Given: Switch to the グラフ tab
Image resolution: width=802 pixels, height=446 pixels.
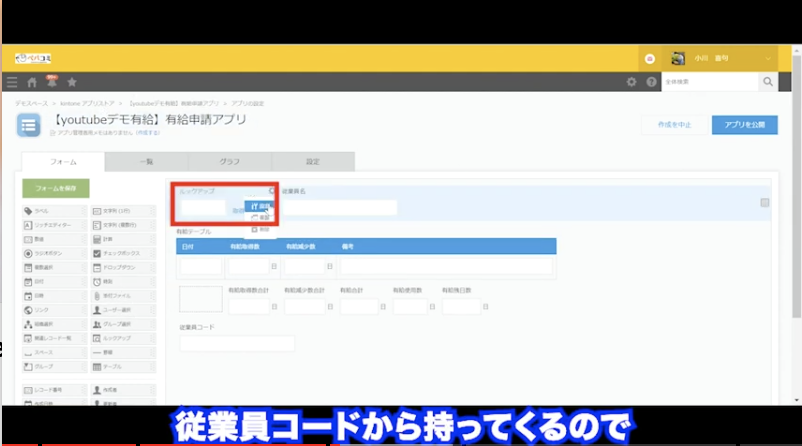Looking at the screenshot, I should (x=229, y=161).
